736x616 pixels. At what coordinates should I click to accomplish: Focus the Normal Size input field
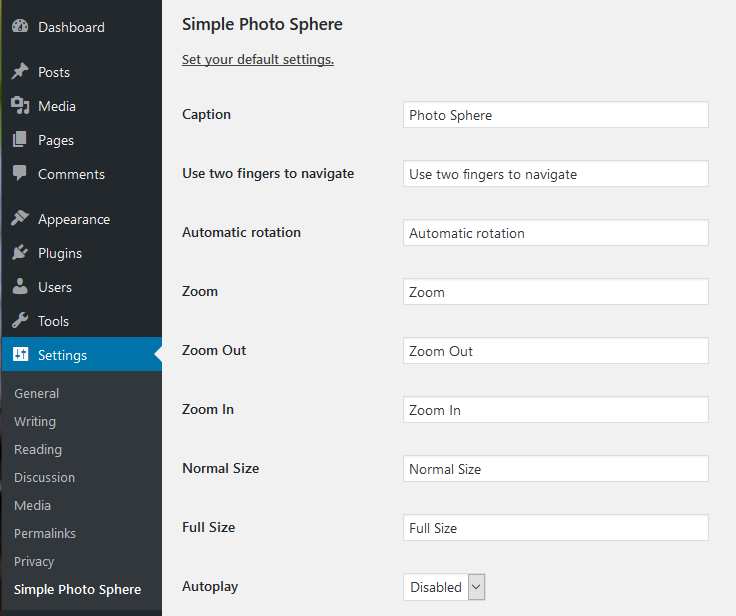click(556, 469)
